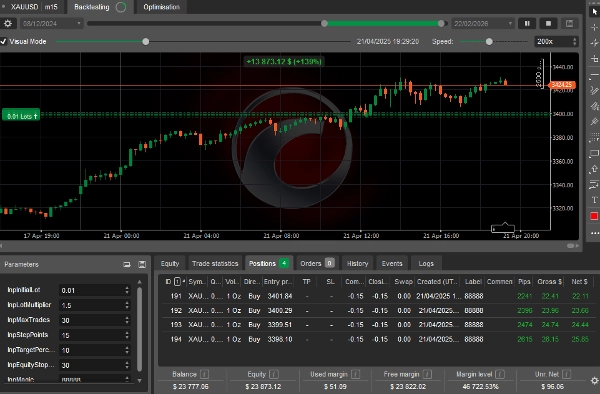The width and height of the screenshot is (600, 394).
Task: Show Unr. Net info icon
Action: tap(567, 374)
